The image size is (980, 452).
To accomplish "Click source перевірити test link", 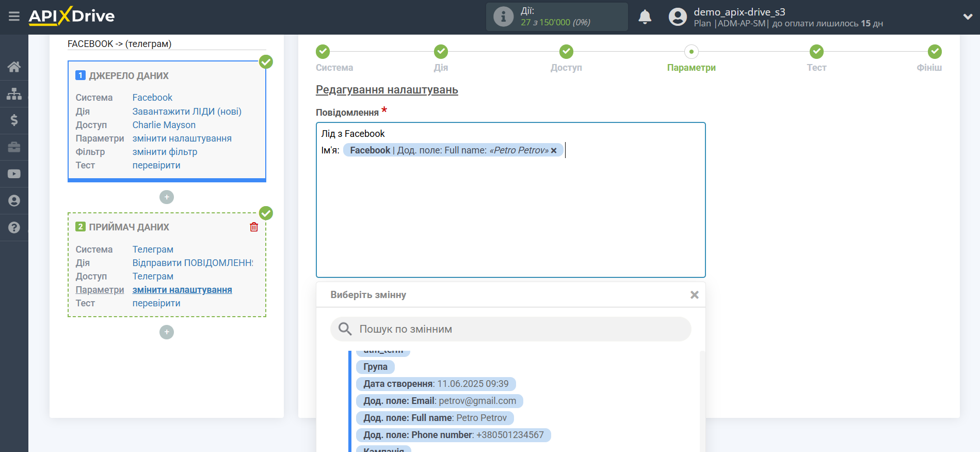I will (156, 165).
